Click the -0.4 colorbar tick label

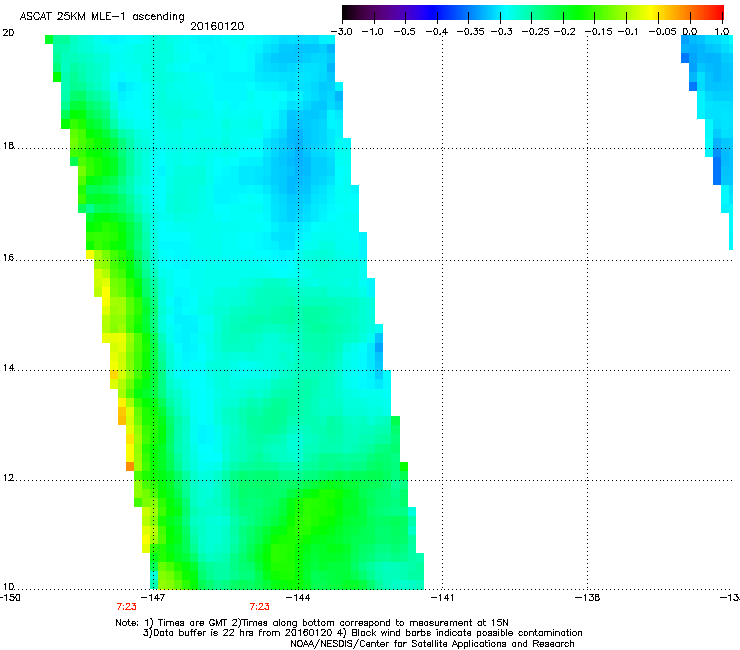point(437,32)
